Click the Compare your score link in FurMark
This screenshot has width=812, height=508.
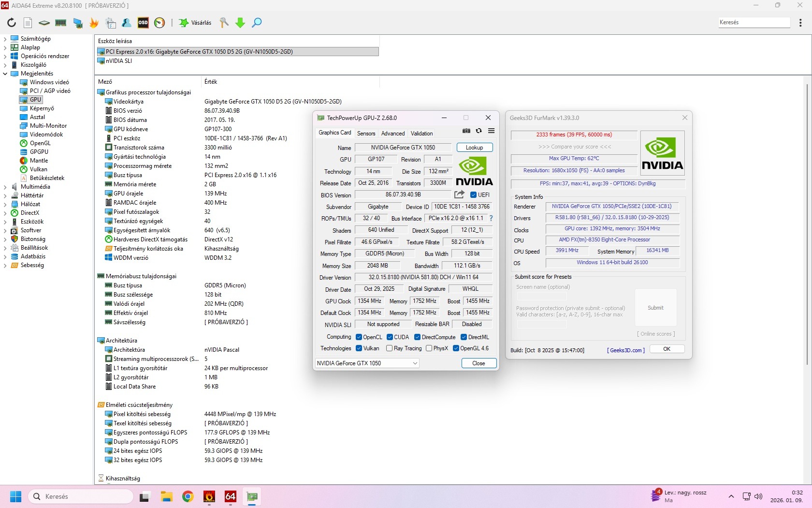click(x=575, y=147)
